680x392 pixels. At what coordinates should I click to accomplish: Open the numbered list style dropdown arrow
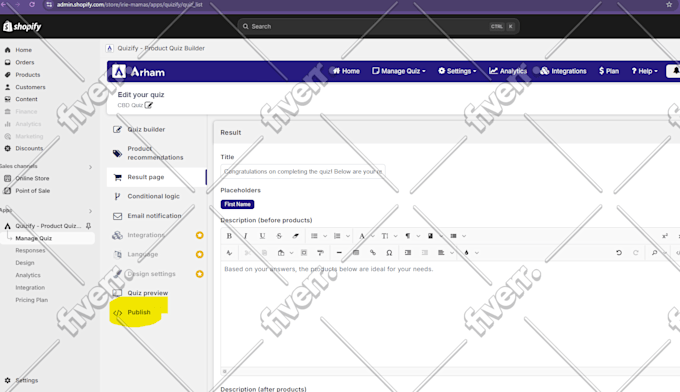[x=348, y=236]
